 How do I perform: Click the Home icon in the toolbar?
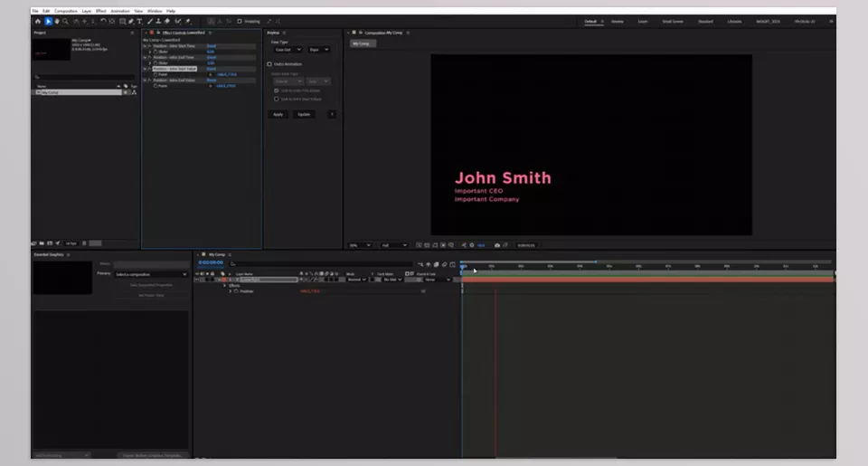(38, 22)
